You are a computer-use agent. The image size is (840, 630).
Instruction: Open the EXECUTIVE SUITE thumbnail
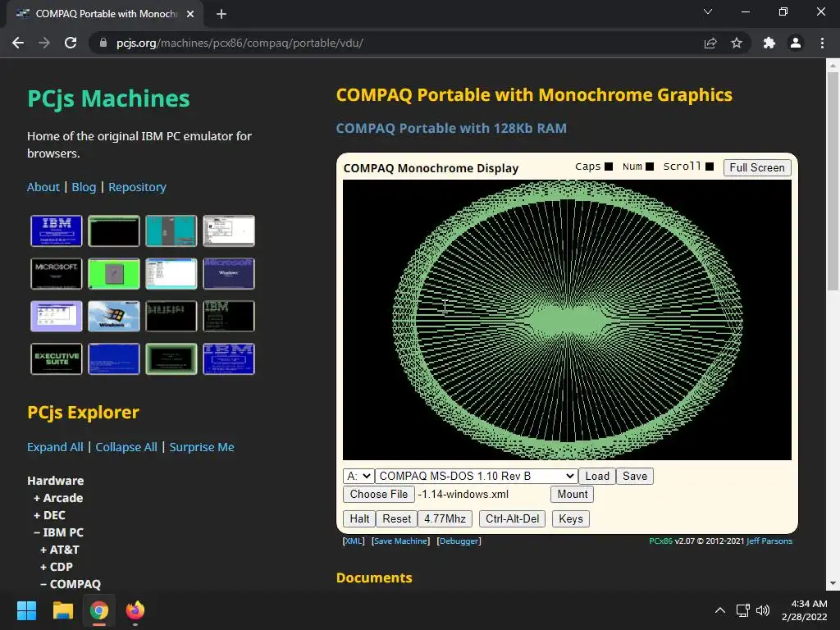coord(57,359)
